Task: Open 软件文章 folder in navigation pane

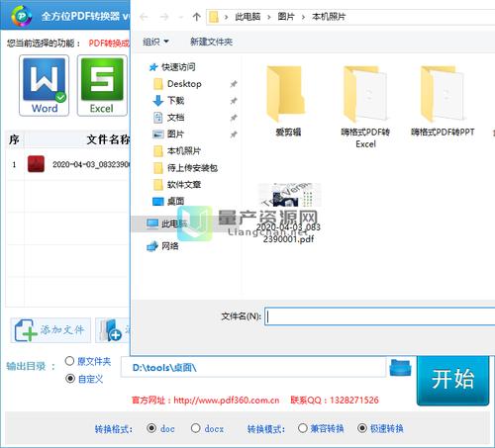Action: coord(184,185)
